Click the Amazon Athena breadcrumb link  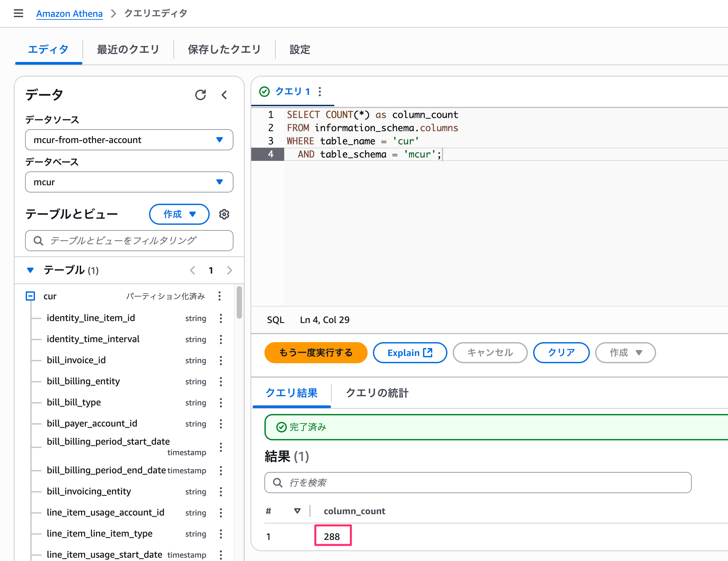pyautogui.click(x=69, y=14)
